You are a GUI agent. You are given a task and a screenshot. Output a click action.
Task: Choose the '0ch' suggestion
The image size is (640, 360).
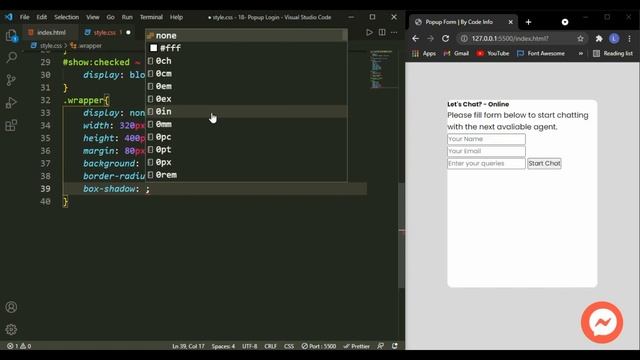pos(247,61)
